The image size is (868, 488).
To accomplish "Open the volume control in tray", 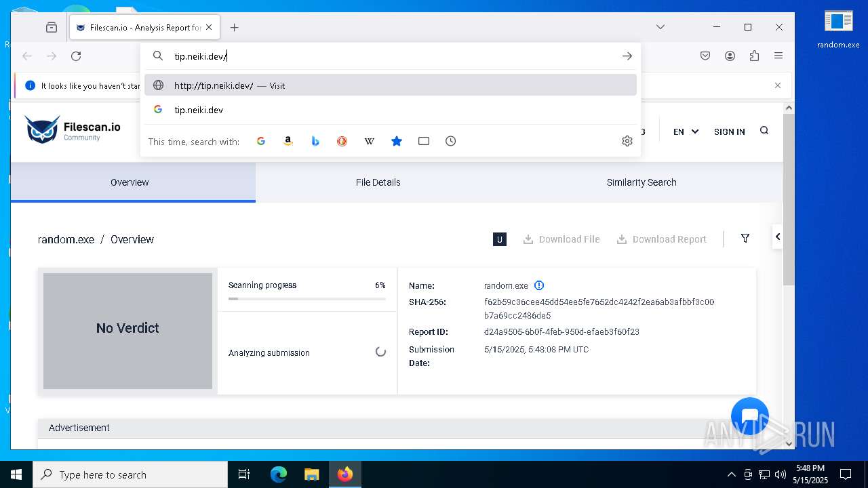I will coord(781,474).
